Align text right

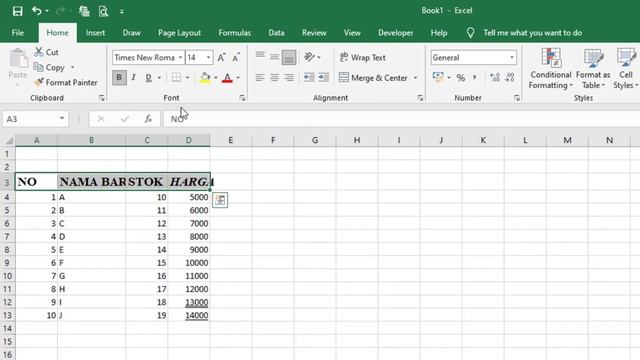pos(289,77)
